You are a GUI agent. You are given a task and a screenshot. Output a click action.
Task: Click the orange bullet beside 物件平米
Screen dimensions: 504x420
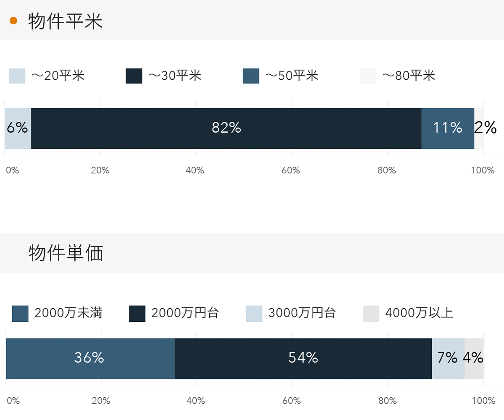[13, 21]
